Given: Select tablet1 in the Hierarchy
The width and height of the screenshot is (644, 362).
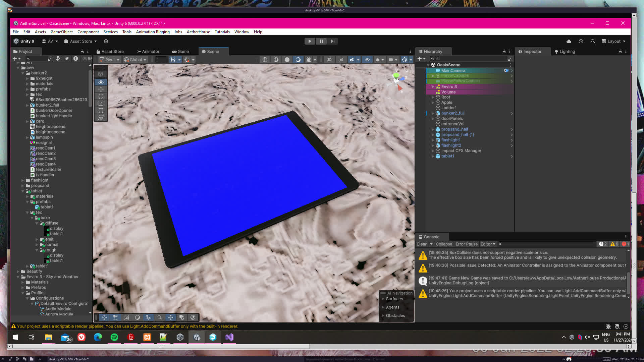Looking at the screenshot, I should (447, 156).
